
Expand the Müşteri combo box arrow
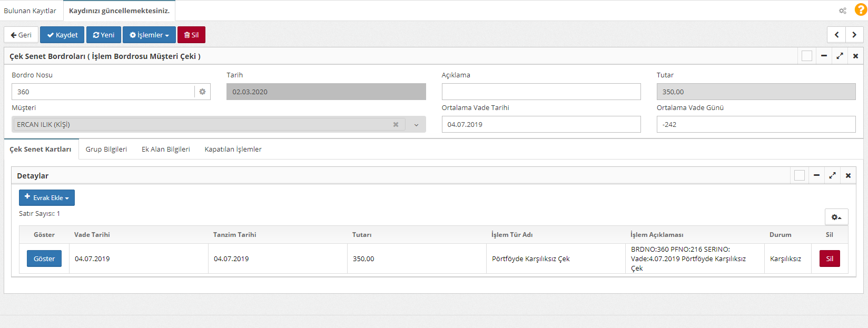point(416,125)
